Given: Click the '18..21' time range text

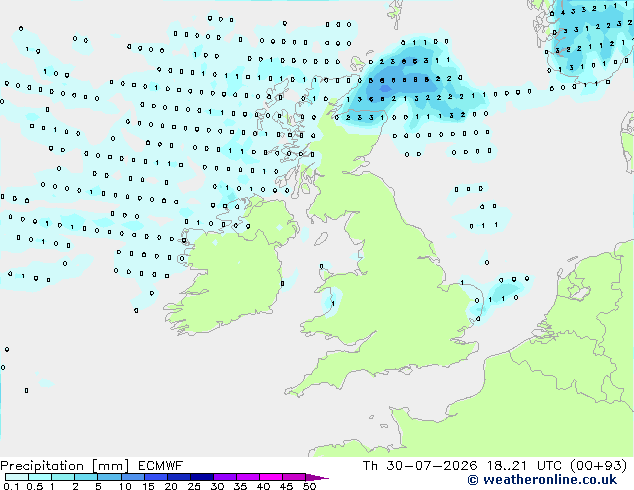Looking at the screenshot, I should click(507, 466).
